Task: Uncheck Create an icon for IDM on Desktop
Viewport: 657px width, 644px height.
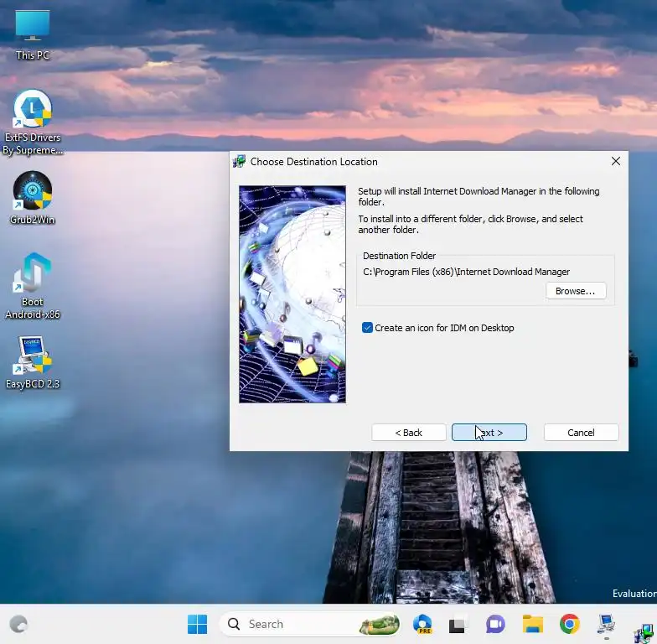Action: click(367, 328)
